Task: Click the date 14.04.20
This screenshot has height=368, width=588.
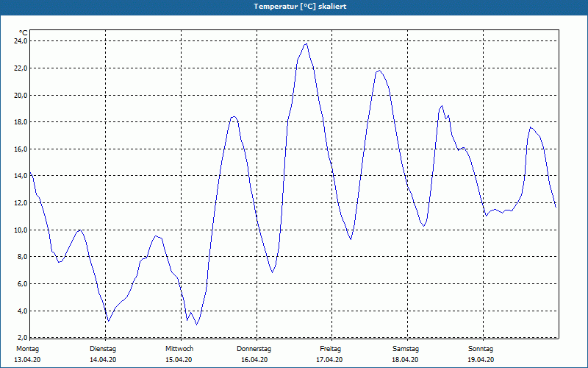Action: coord(103,360)
